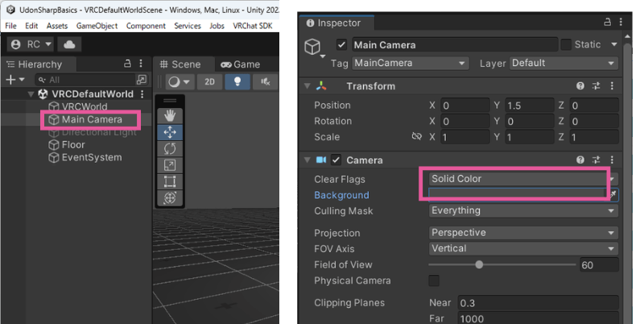Toggle scene lighting bulb button
Screen dimensions: 644x324
pos(237,81)
